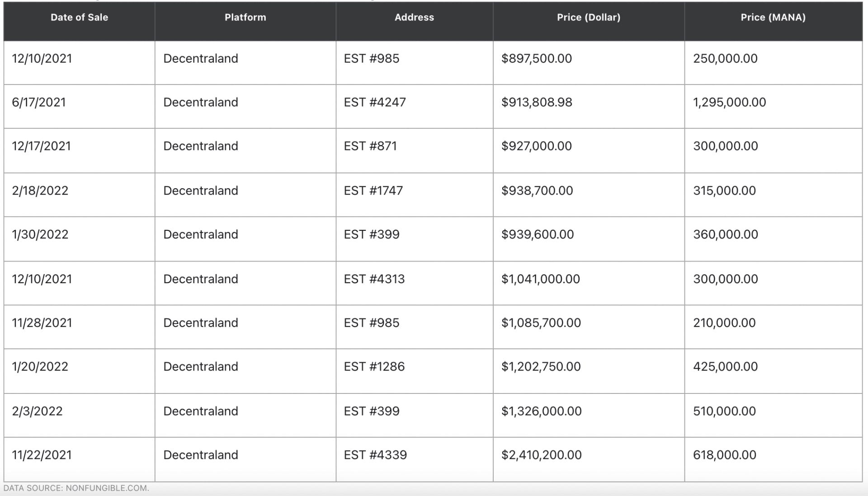The image size is (868, 496).
Task: Select the 1,295,000.00 MANA cell
Action: point(729,103)
